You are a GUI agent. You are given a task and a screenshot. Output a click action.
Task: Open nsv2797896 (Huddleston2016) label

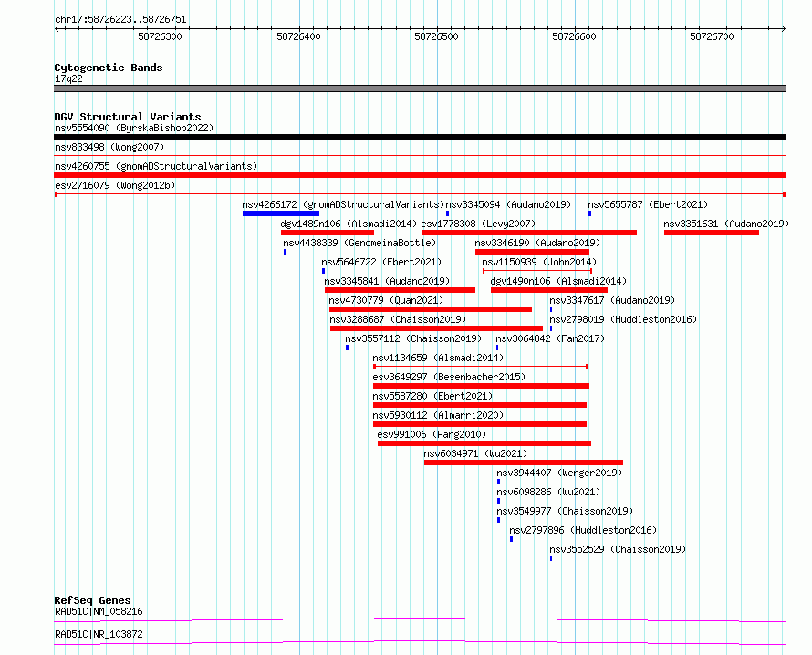583,530
